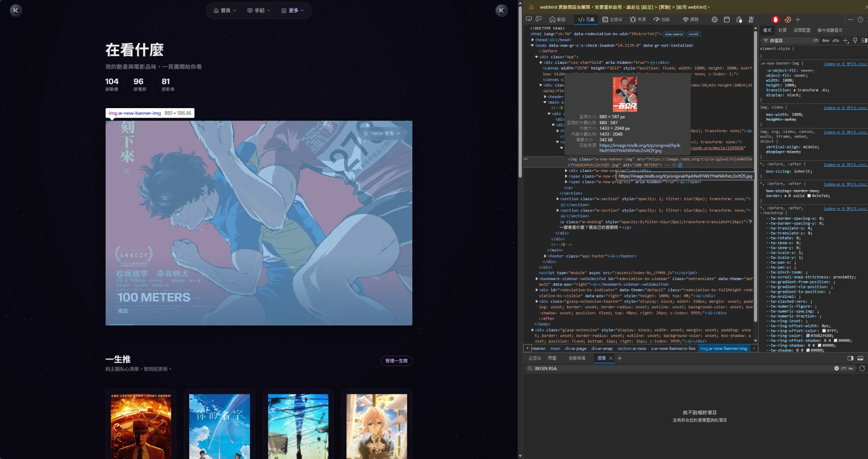Image resolution: width=868 pixels, height=459 pixels.
Task: Click the #3b82f680 ring-color swatch
Action: [808, 336]
